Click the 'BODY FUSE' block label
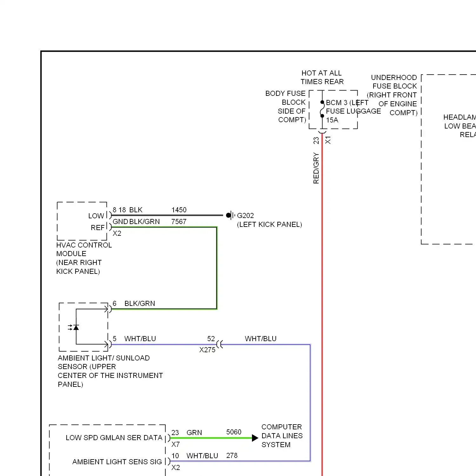This screenshot has width=476, height=476. click(285, 93)
